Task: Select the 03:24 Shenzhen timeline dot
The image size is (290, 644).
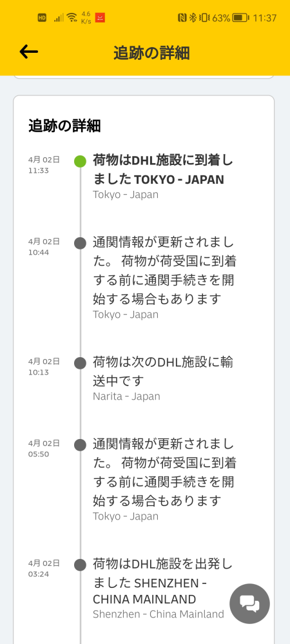Action: 80,565
